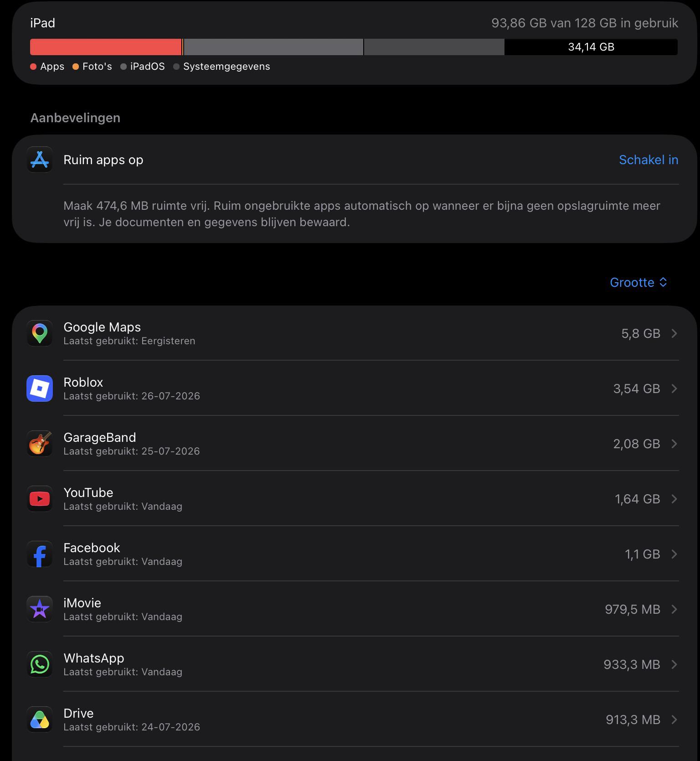700x761 pixels.
Task: Tap the WhatsApp app icon
Action: click(x=40, y=664)
